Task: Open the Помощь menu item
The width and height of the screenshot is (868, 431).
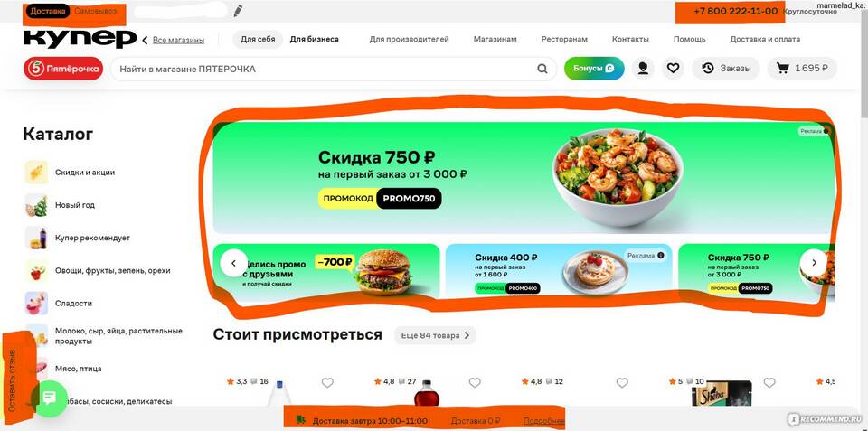Action: point(689,39)
